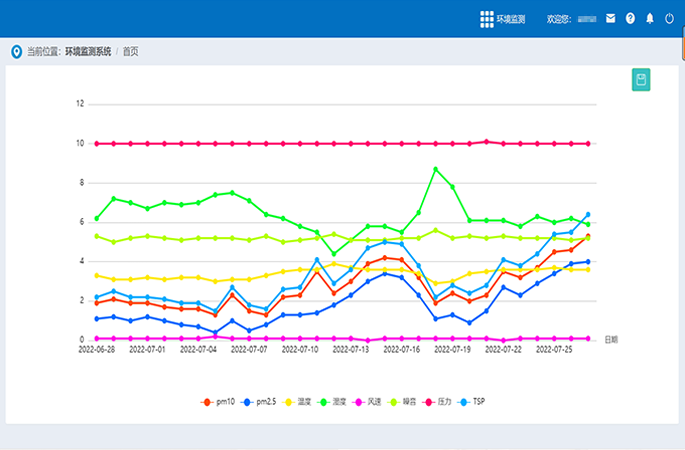Image resolution: width=685 pixels, height=450 pixels.
Task: View notifications via bell icon
Action: [x=649, y=18]
